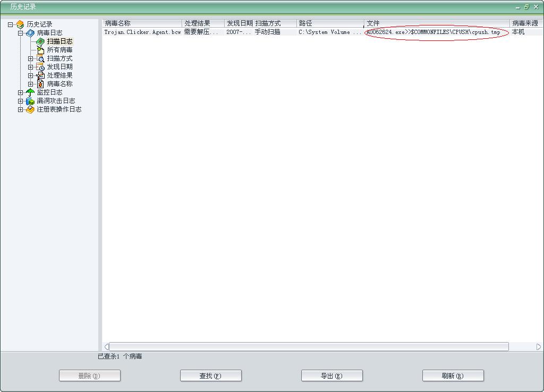Collapse the 病毒日志 tree node

click(21, 33)
